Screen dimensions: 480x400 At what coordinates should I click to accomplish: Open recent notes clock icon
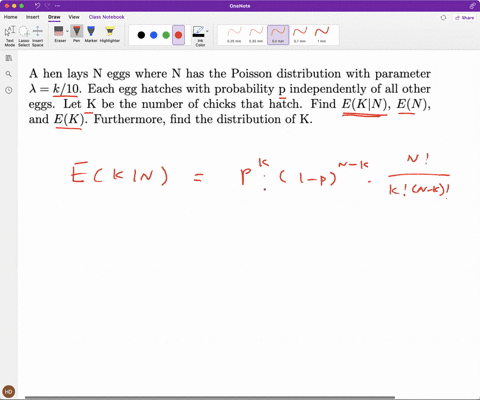tap(9, 90)
